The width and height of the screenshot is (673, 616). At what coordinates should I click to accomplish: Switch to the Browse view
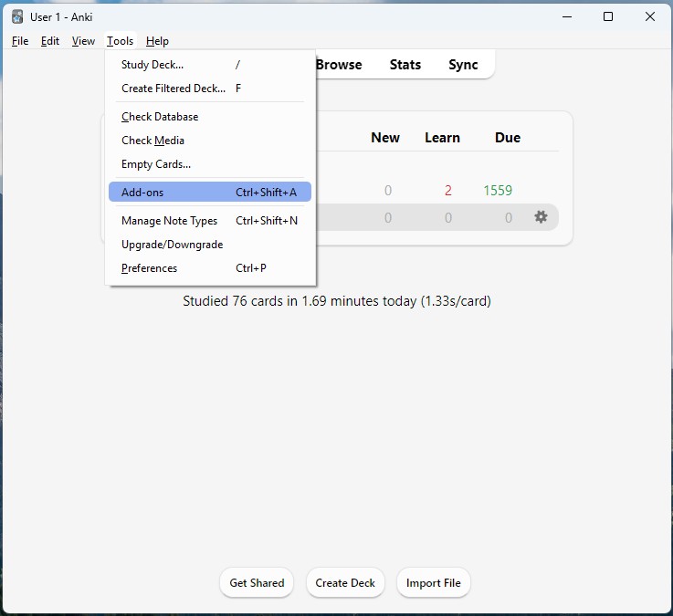coord(339,65)
